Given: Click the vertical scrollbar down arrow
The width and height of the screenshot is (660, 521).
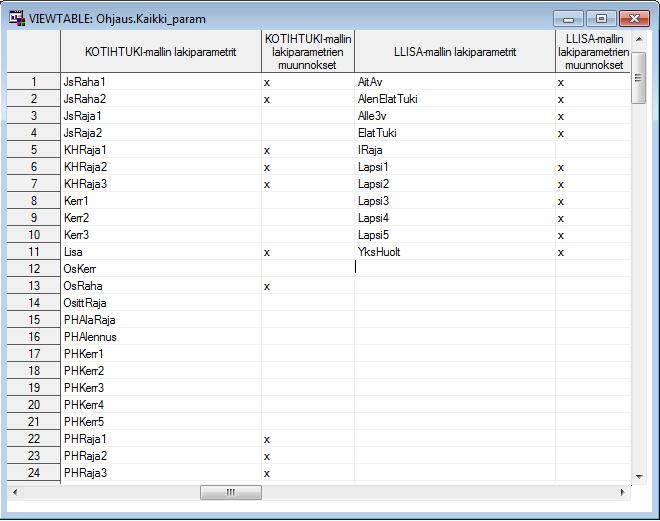Looking at the screenshot, I should click(x=639, y=476).
